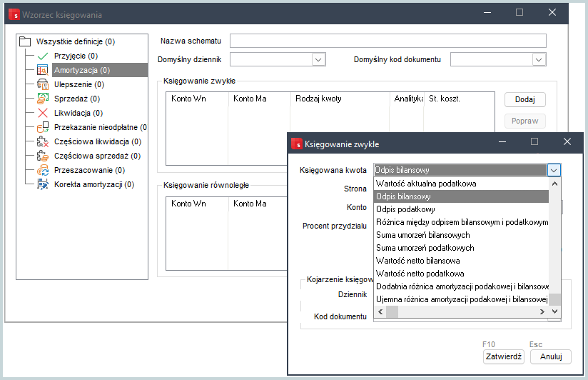Click the Zatwierdź button

[x=503, y=356]
